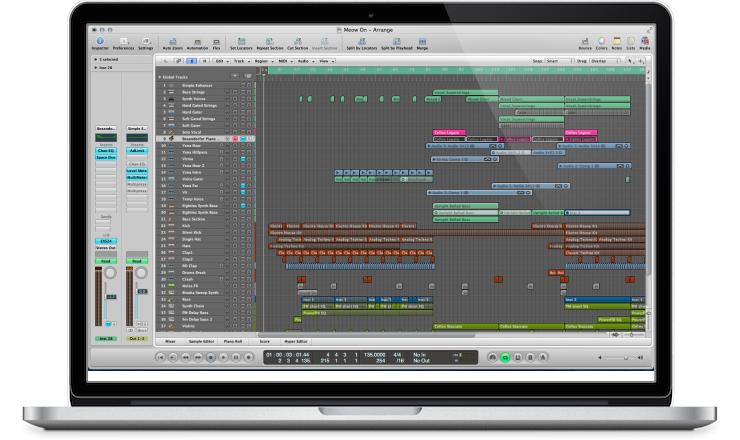Image resolution: width=740 pixels, height=440 pixels.
Task: Open the Media browser icon
Action: click(x=644, y=44)
